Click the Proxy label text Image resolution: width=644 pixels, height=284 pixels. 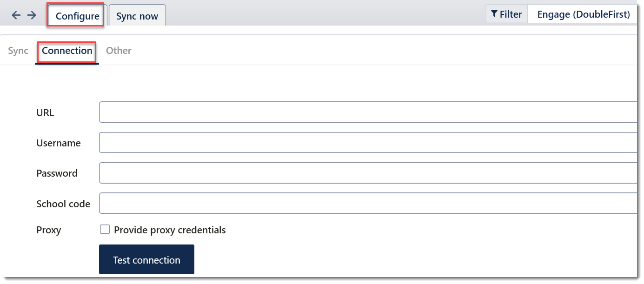tap(49, 230)
